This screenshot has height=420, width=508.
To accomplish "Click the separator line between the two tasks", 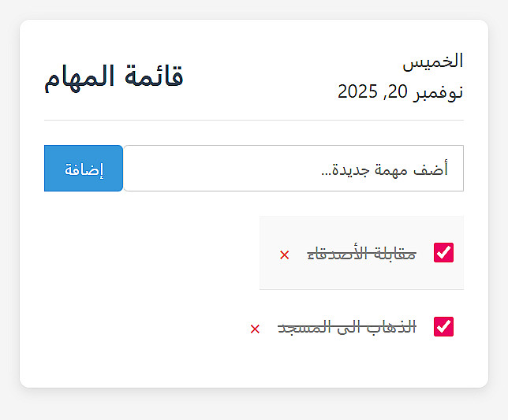I will click(x=361, y=290).
